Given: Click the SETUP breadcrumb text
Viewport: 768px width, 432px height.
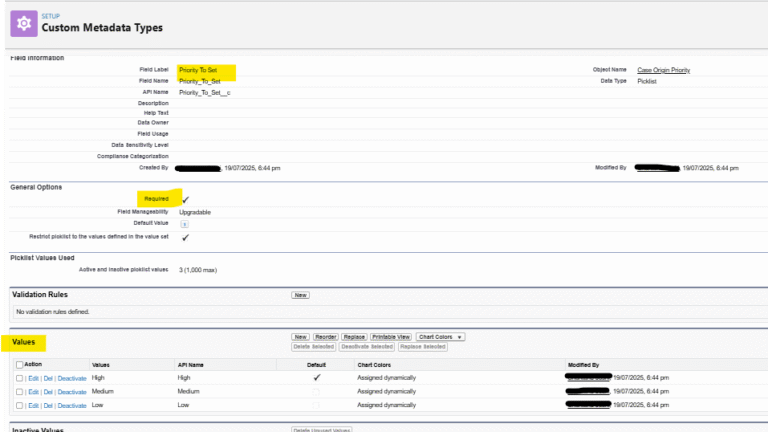Looking at the screenshot, I should 50,16.
